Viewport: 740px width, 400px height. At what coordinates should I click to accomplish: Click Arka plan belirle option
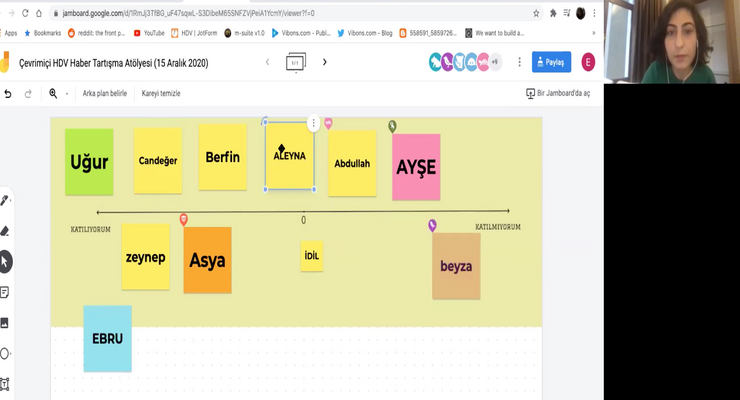pos(105,93)
